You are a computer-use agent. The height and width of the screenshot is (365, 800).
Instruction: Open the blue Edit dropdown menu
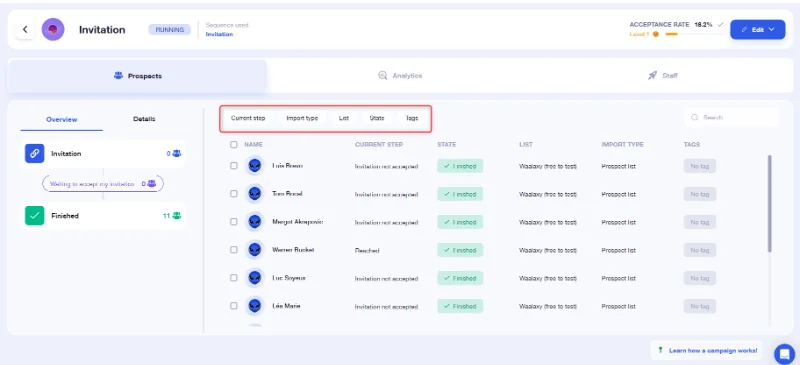point(758,30)
